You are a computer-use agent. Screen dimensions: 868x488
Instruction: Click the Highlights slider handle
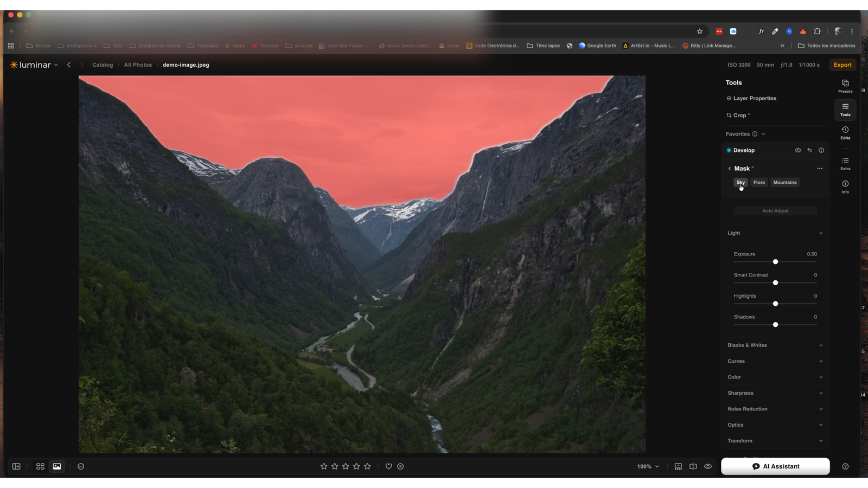coord(775,304)
